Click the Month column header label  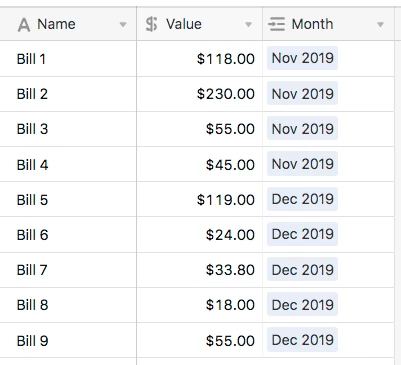click(x=312, y=24)
